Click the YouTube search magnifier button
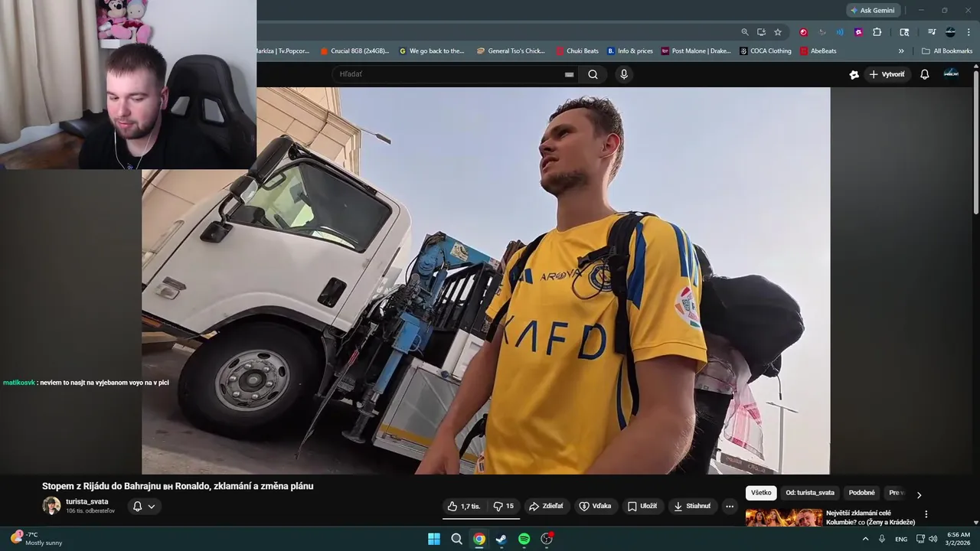 coord(593,74)
